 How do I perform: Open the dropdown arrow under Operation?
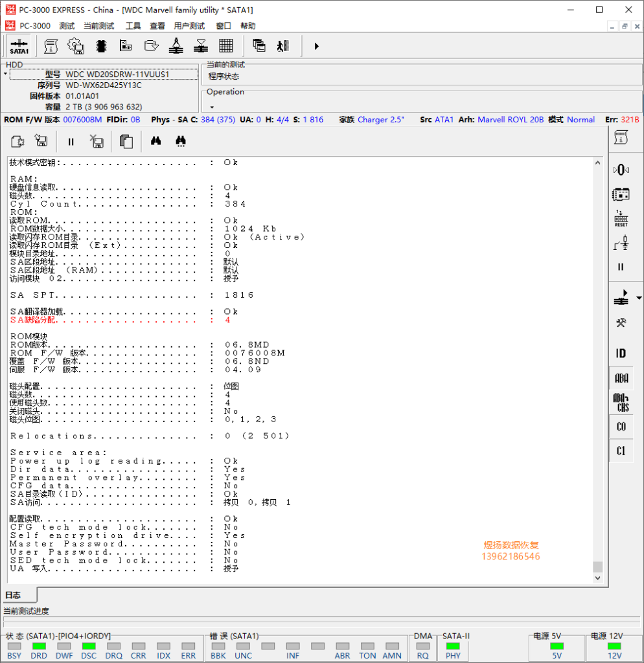pos(212,107)
